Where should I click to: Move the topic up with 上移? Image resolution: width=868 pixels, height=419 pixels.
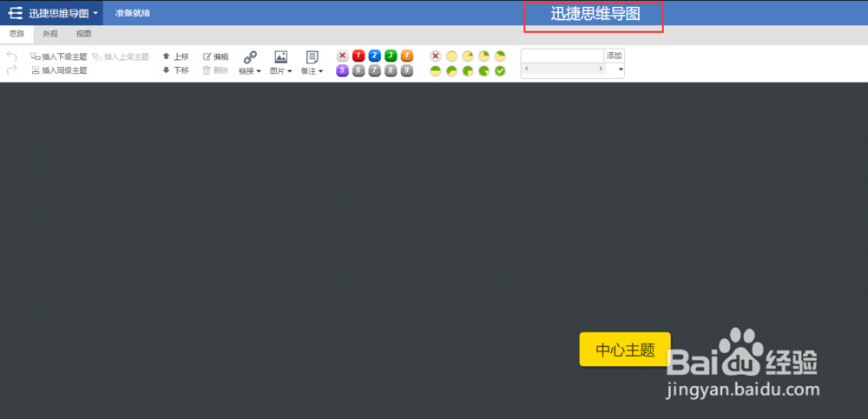pyautogui.click(x=175, y=56)
